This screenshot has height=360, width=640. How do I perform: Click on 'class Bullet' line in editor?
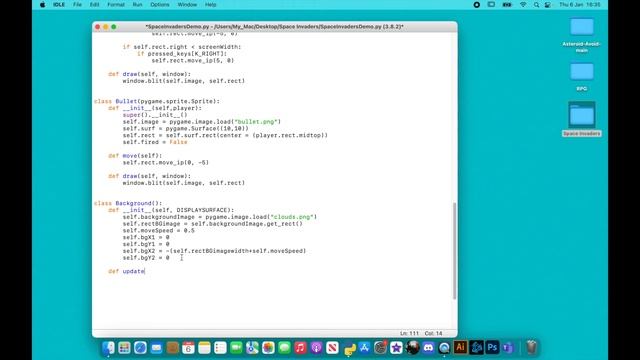point(157,101)
